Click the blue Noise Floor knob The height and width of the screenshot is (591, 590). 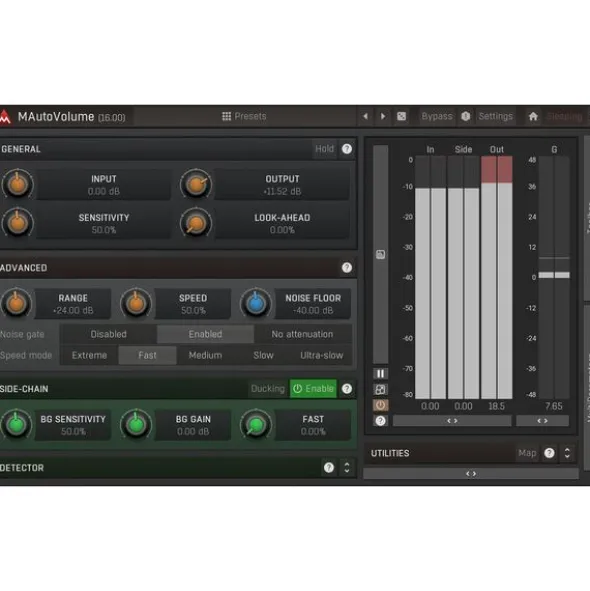[256, 303]
